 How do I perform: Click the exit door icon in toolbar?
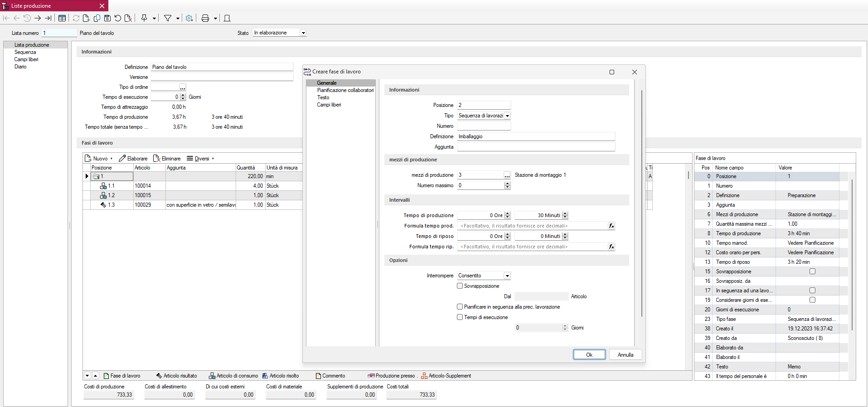(x=227, y=18)
